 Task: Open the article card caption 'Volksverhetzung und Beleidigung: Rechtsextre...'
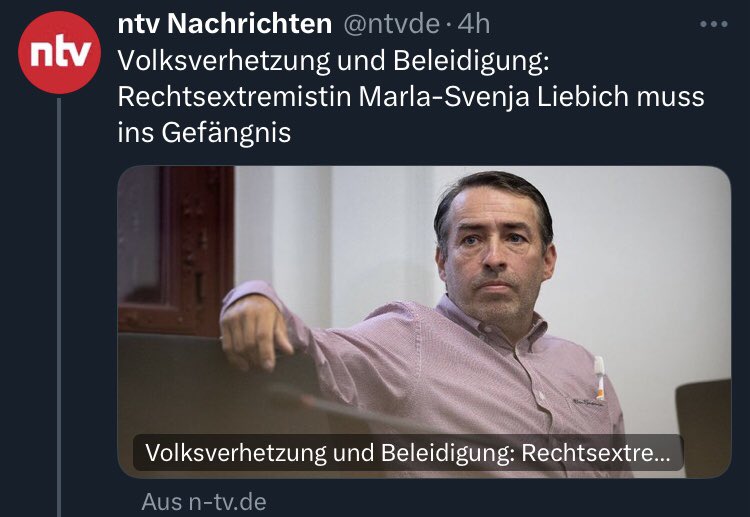[408, 452]
